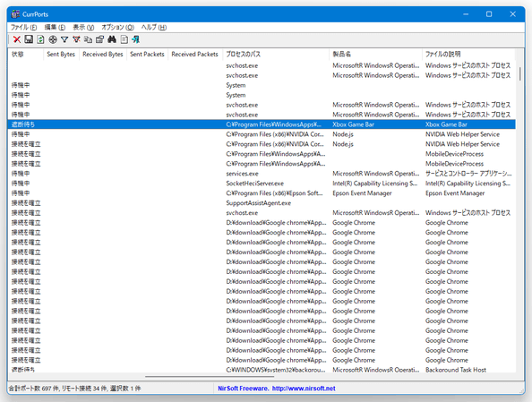The height and width of the screenshot is (402, 532).
Task: Click the vertical scrollbar thumb
Action: pyautogui.click(x=519, y=73)
